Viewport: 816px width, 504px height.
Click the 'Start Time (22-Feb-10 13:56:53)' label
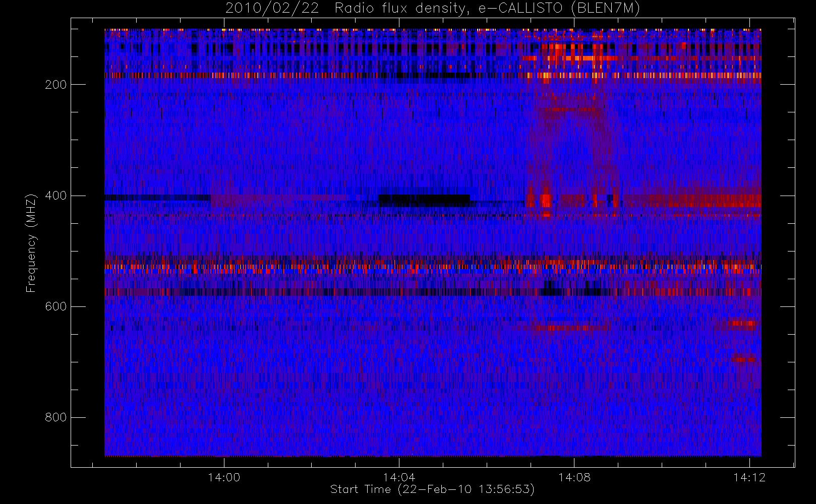(432, 489)
